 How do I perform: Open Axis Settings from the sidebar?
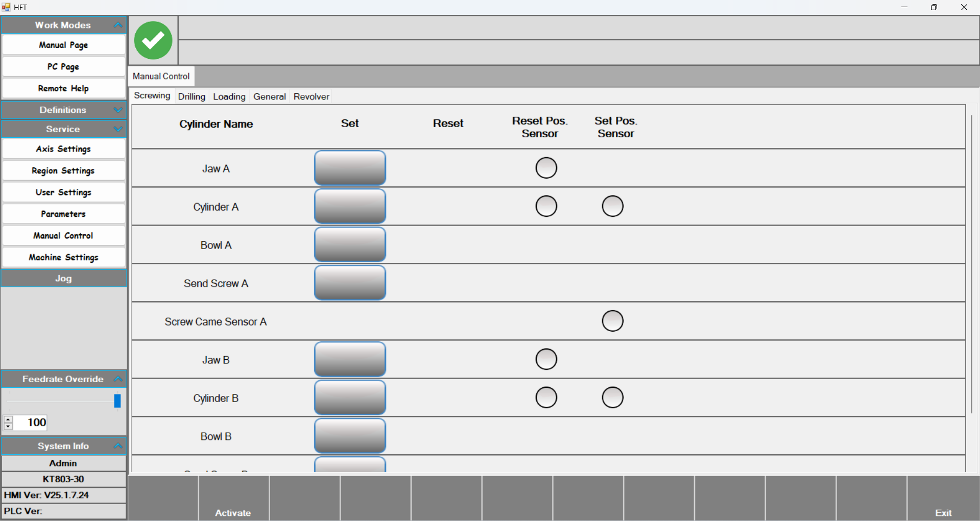pyautogui.click(x=63, y=149)
